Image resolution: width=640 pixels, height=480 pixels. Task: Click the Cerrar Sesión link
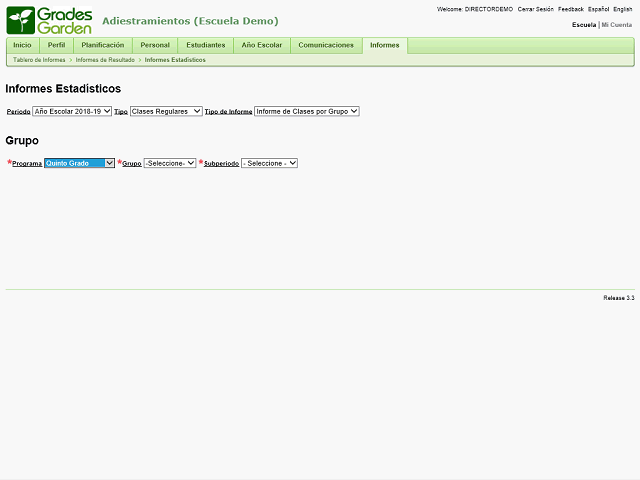[x=535, y=9]
